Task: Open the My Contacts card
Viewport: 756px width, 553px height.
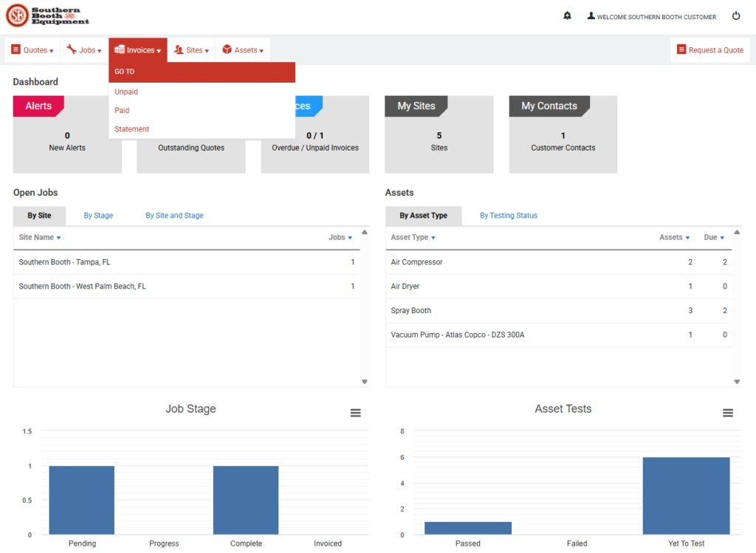Action: (x=563, y=134)
